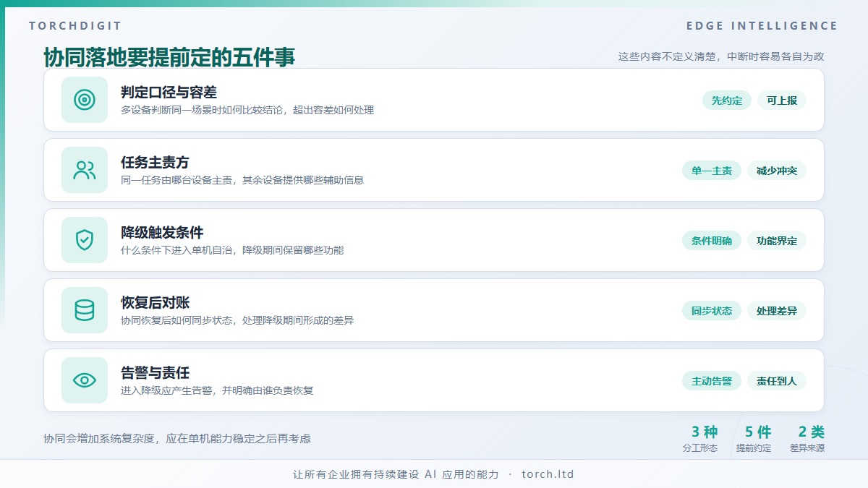Choose the 功能界定 tag
This screenshot has width=868, height=488.
[x=777, y=241]
